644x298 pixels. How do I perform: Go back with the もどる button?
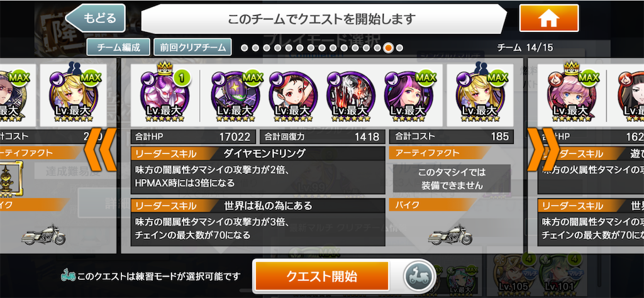(96, 18)
